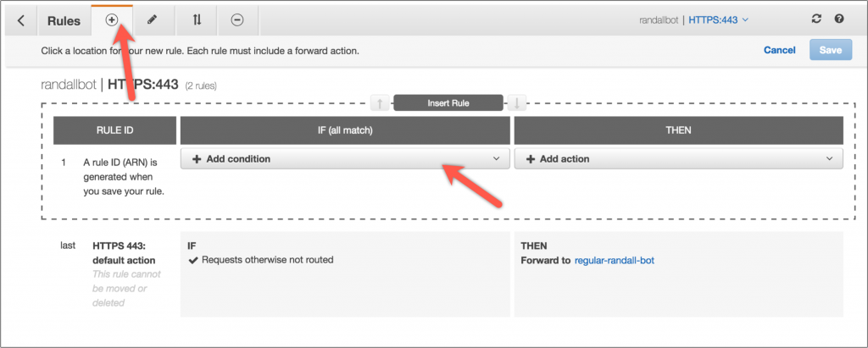Click the back arrow icon
The image size is (868, 348).
click(x=21, y=20)
